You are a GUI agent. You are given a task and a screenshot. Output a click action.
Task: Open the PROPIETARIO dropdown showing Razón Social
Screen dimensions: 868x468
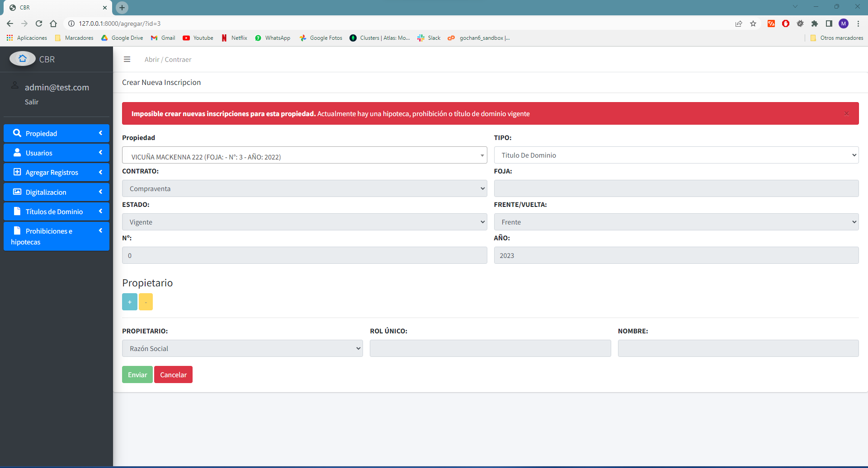point(242,348)
